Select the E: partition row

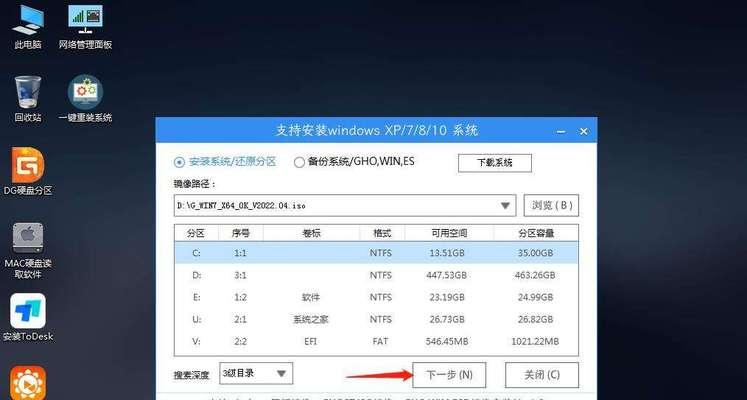click(x=376, y=297)
